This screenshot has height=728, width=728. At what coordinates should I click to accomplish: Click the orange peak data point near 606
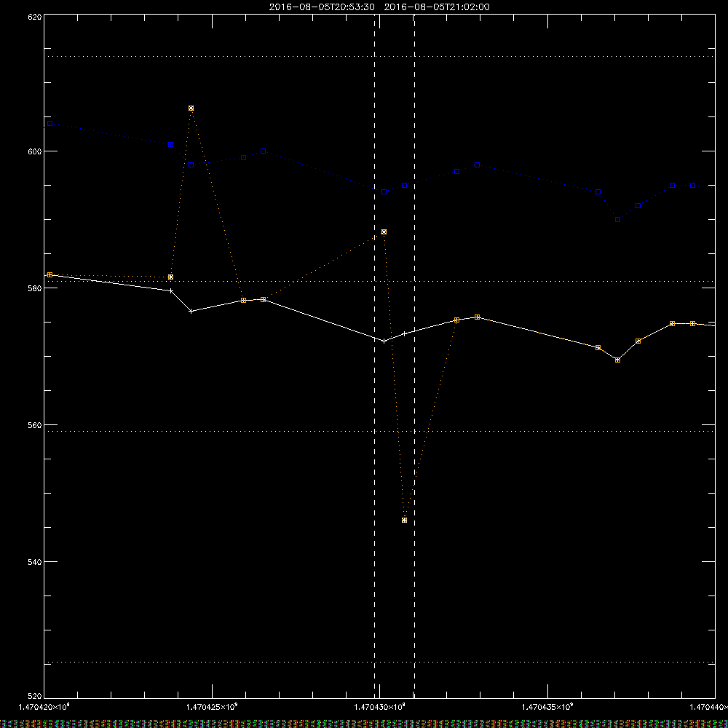(191, 108)
